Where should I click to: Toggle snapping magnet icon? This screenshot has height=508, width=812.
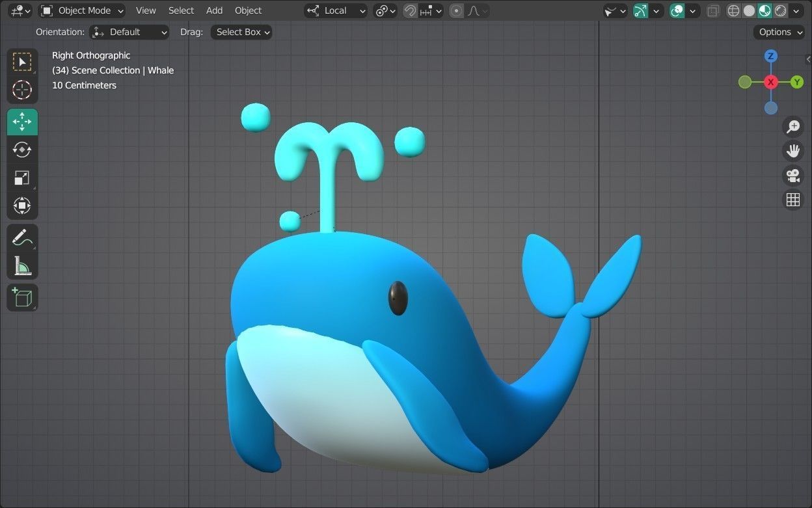[410, 10]
